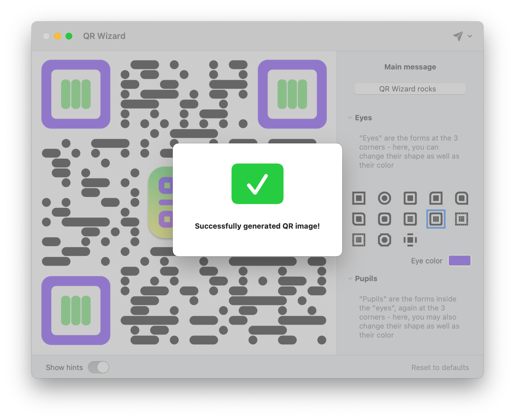515x420 pixels.
Task: Select the square eye shape
Action: point(359,198)
